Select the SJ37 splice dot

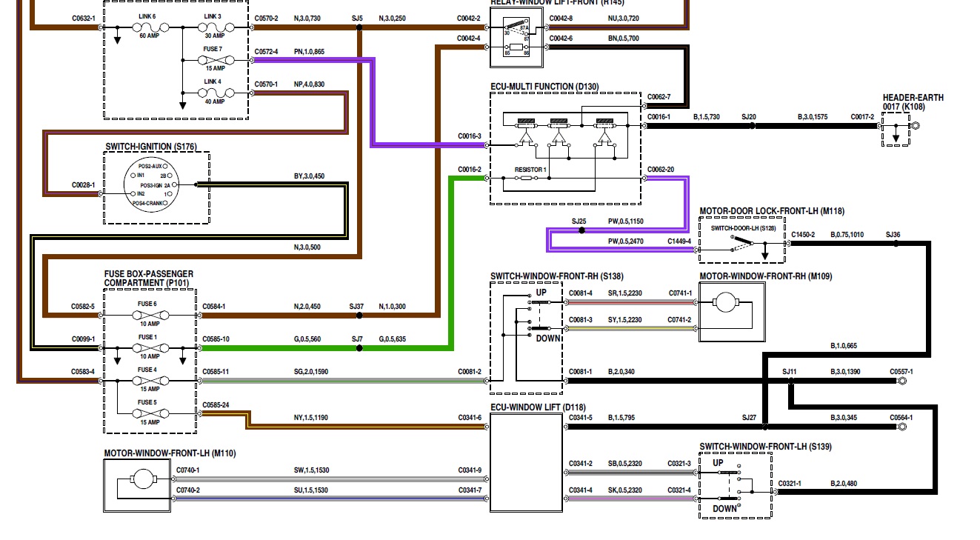coord(359,315)
